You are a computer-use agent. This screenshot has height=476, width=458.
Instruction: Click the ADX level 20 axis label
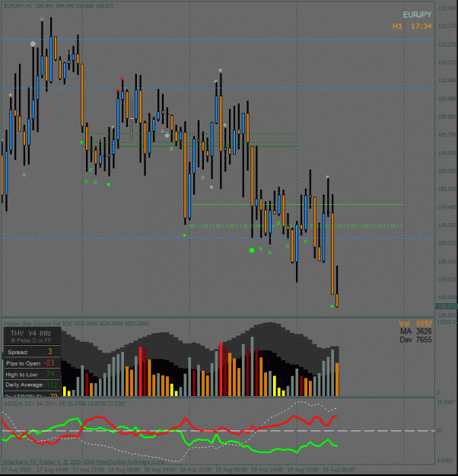point(440,430)
